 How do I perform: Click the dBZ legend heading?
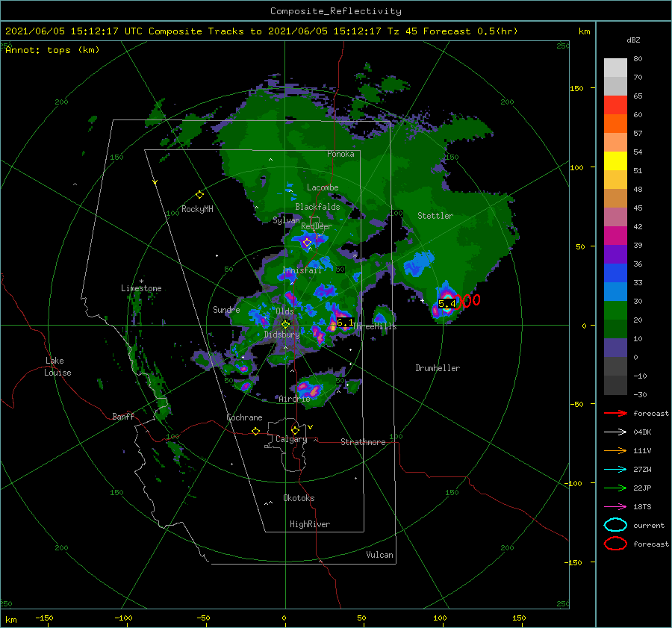click(633, 40)
